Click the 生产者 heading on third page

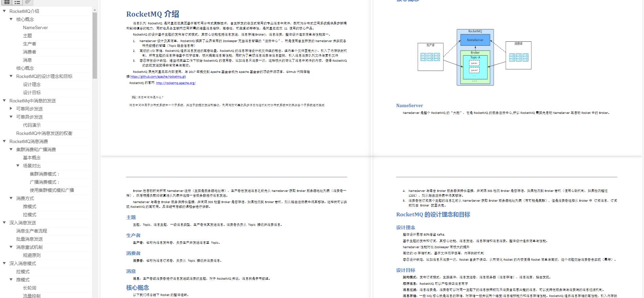point(133,235)
